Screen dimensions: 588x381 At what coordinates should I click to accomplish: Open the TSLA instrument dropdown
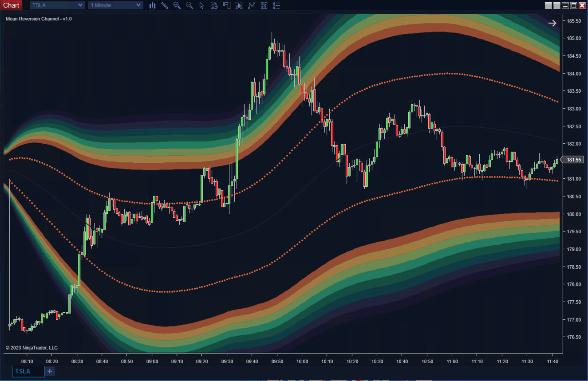56,5
